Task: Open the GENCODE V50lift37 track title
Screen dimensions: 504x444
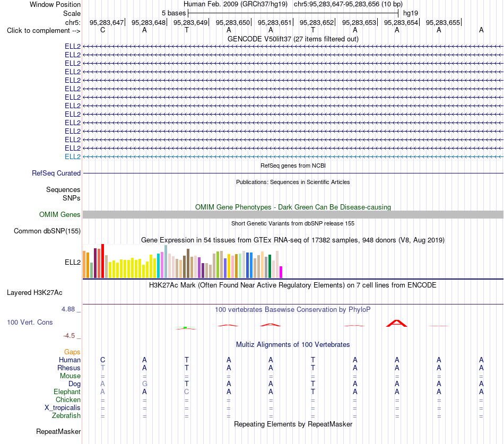Action: click(x=293, y=39)
